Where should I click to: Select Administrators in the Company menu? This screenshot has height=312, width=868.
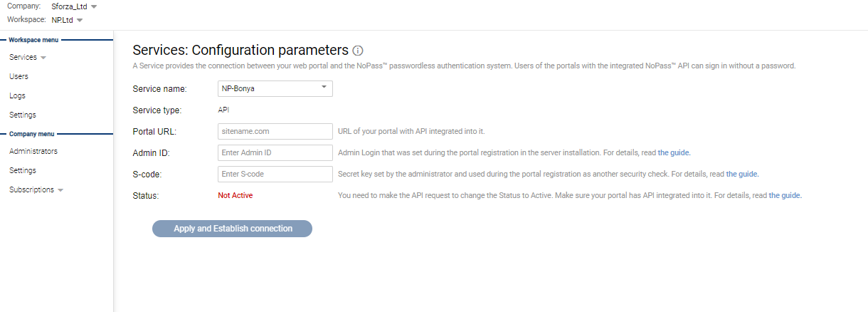(33, 151)
